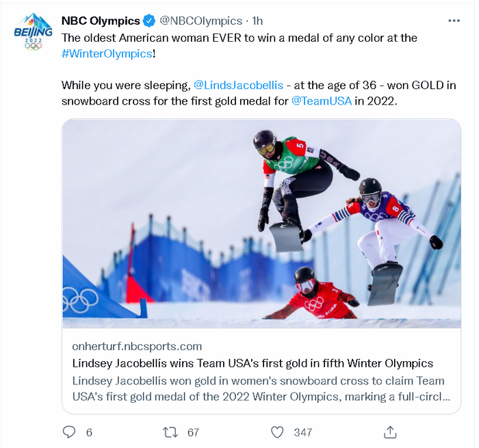The width and height of the screenshot is (479, 448).
Task: Click the reply count 6
Action: point(89,432)
